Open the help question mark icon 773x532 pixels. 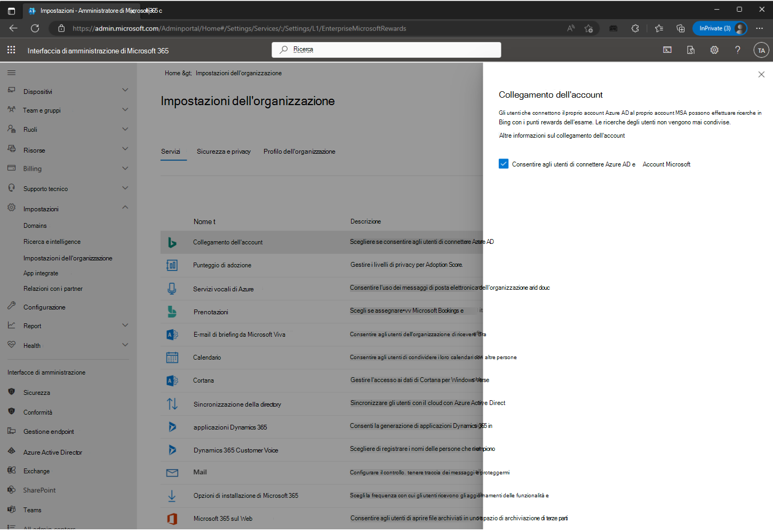click(x=738, y=50)
